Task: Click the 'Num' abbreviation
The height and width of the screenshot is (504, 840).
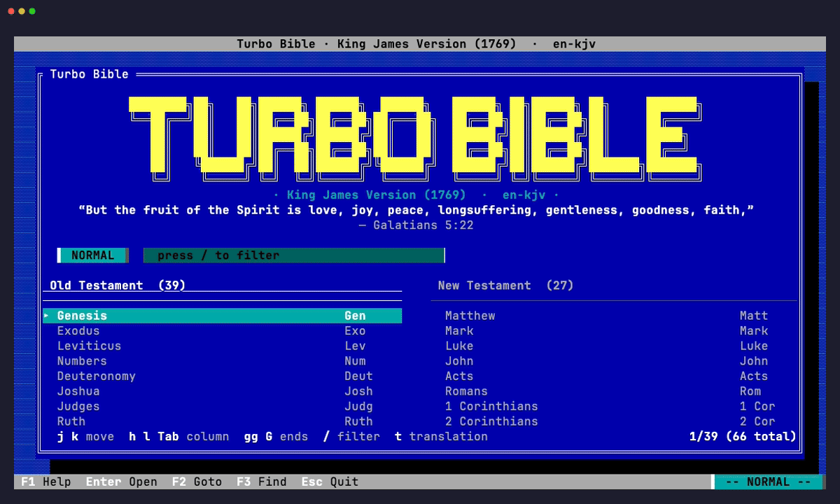Action: click(x=355, y=361)
